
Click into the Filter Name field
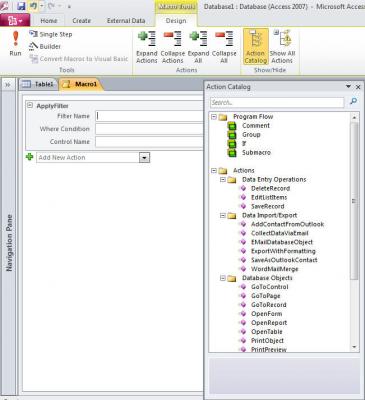pos(149,116)
